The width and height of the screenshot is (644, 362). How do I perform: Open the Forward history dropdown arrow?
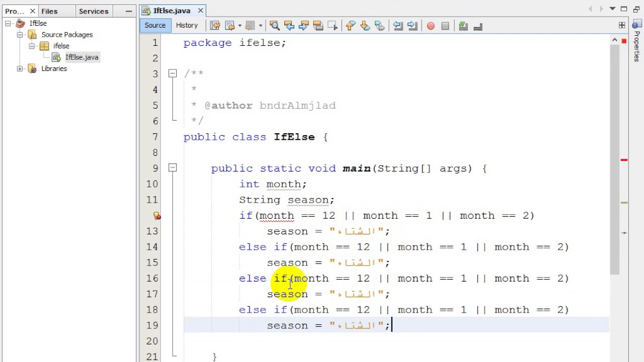point(260,26)
